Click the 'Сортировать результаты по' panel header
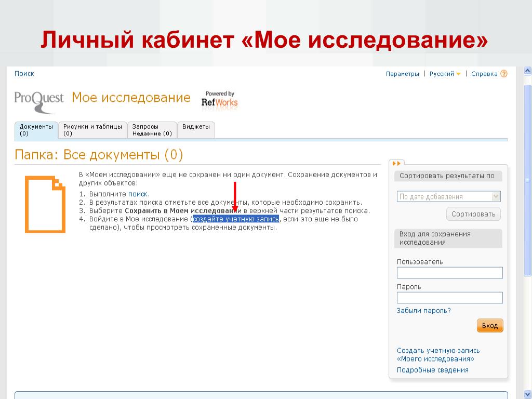 448,176
